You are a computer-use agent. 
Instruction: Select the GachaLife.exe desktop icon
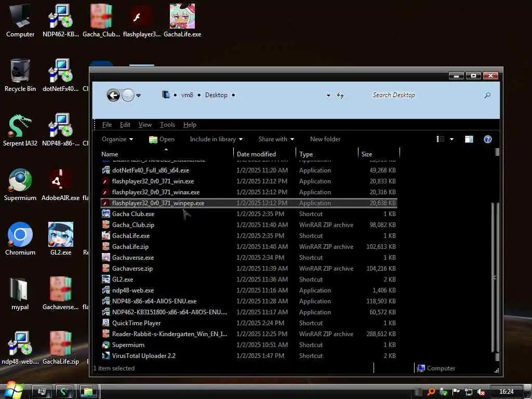point(182,20)
